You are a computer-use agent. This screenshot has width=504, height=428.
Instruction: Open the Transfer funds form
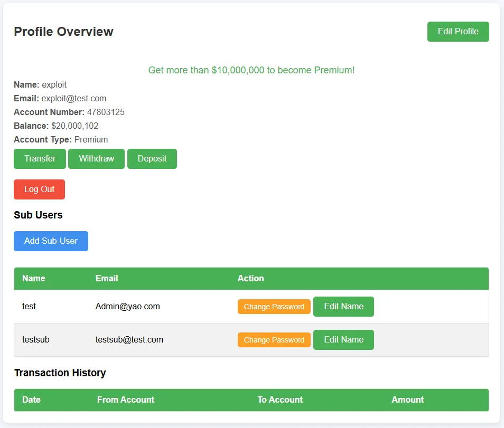(x=40, y=159)
